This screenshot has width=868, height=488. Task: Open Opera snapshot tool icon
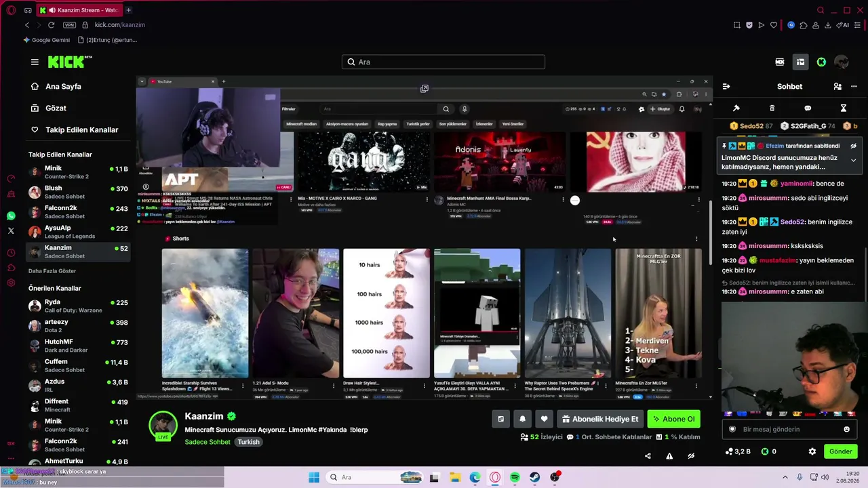736,25
